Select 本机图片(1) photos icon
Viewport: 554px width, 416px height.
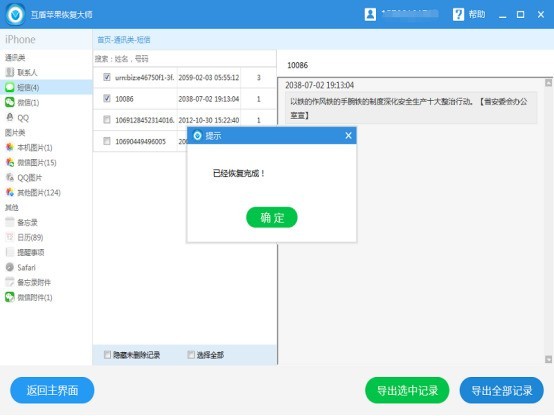click(x=10, y=147)
